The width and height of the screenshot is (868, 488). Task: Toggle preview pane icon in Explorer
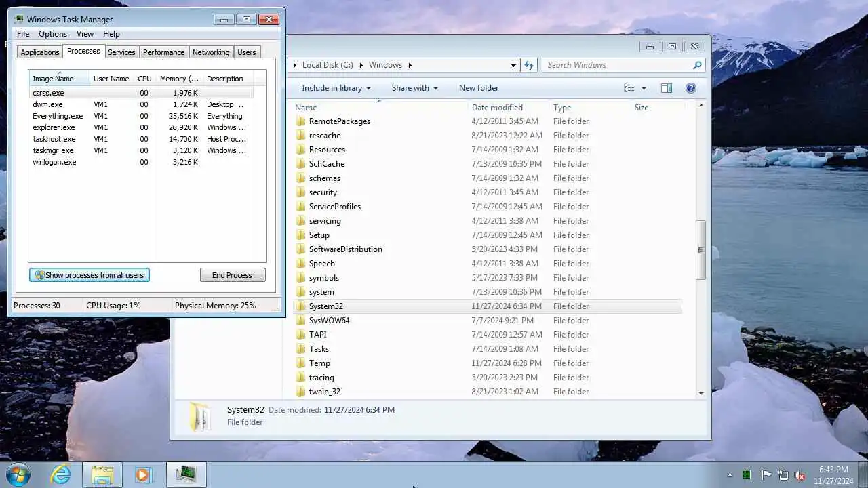667,88
